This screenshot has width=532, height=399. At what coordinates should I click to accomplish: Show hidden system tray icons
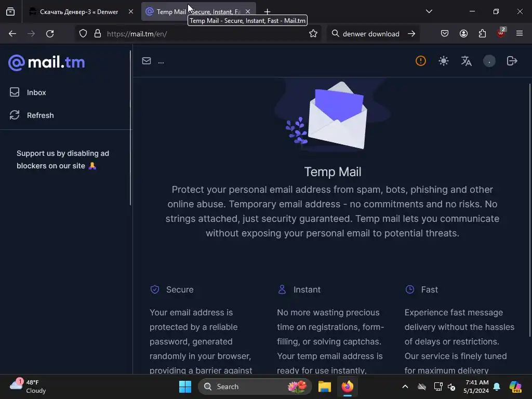pos(405,387)
